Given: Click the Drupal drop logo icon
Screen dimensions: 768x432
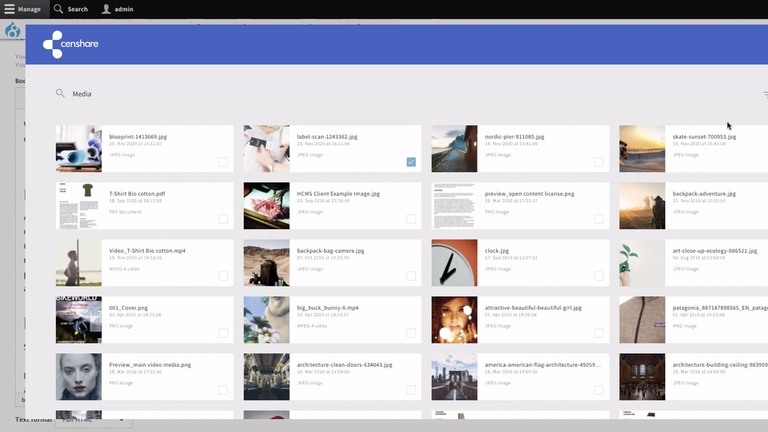Looking at the screenshot, I should point(13,30).
